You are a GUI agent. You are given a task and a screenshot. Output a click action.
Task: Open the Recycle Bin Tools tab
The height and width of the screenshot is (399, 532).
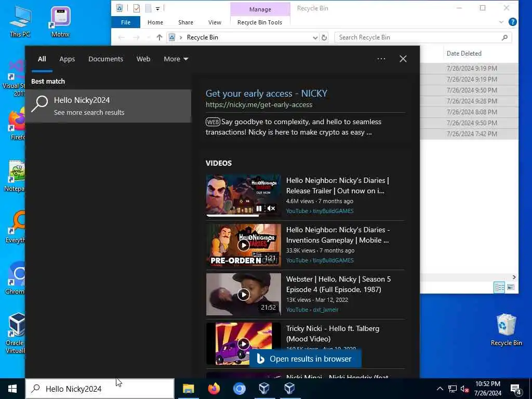coord(260,22)
